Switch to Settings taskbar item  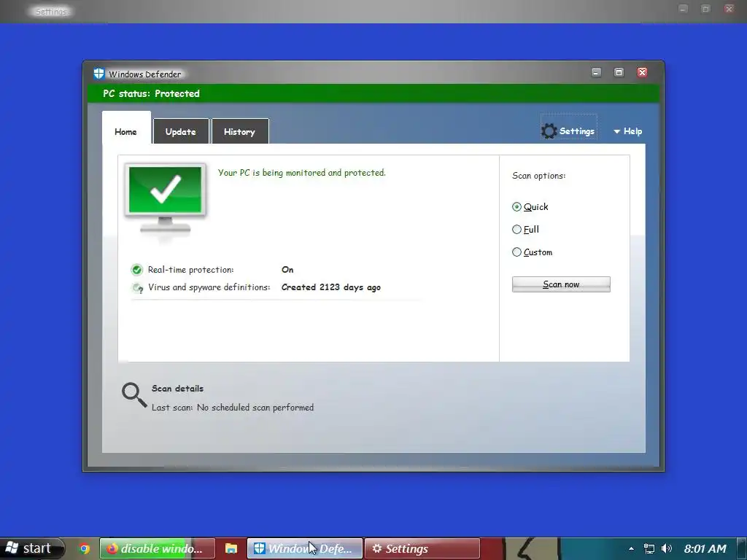(x=422, y=548)
